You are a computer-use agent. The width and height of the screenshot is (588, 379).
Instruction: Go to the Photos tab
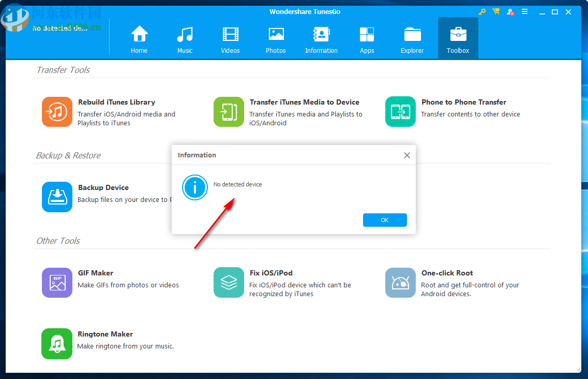click(x=276, y=39)
